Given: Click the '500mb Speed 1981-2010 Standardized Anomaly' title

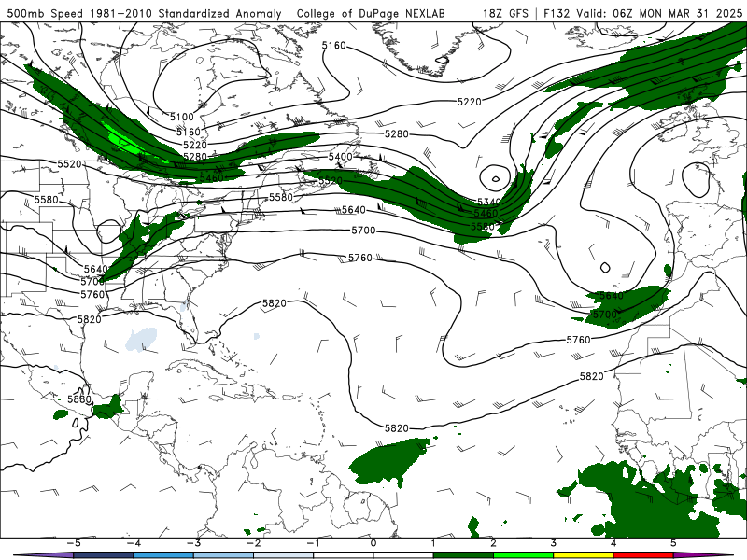Looking at the screenshot, I should point(144,13).
